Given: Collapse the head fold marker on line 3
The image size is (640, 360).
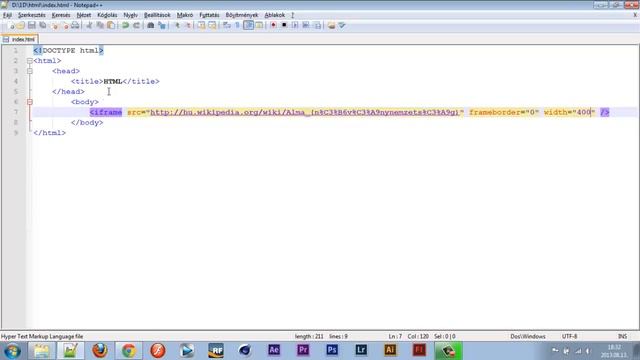Looking at the screenshot, I should pos(30,71).
